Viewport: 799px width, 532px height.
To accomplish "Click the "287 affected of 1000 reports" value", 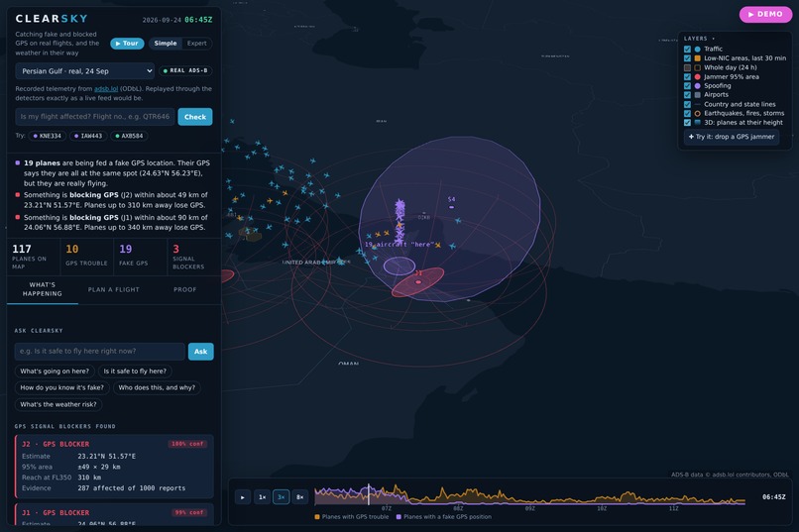I will point(132,488).
